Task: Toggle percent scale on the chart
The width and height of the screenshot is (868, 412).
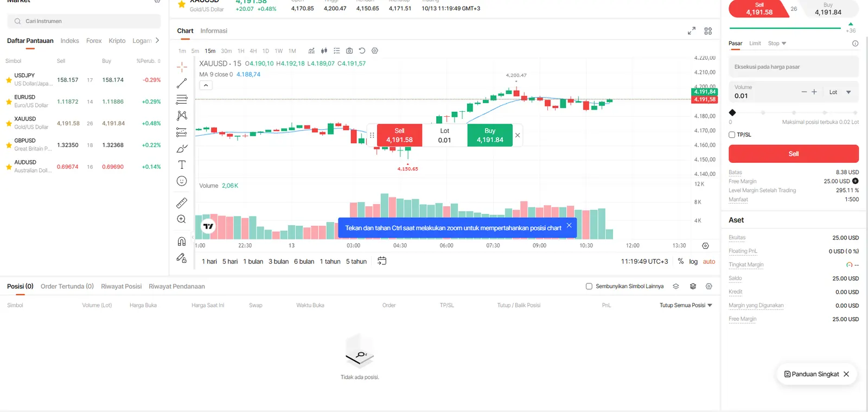Action: (681, 262)
